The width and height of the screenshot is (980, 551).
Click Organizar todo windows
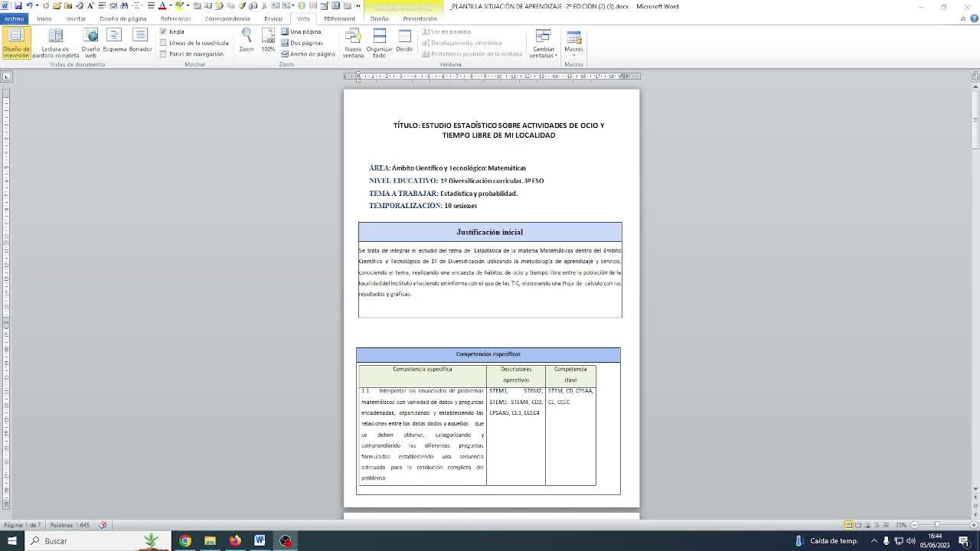coord(379,43)
